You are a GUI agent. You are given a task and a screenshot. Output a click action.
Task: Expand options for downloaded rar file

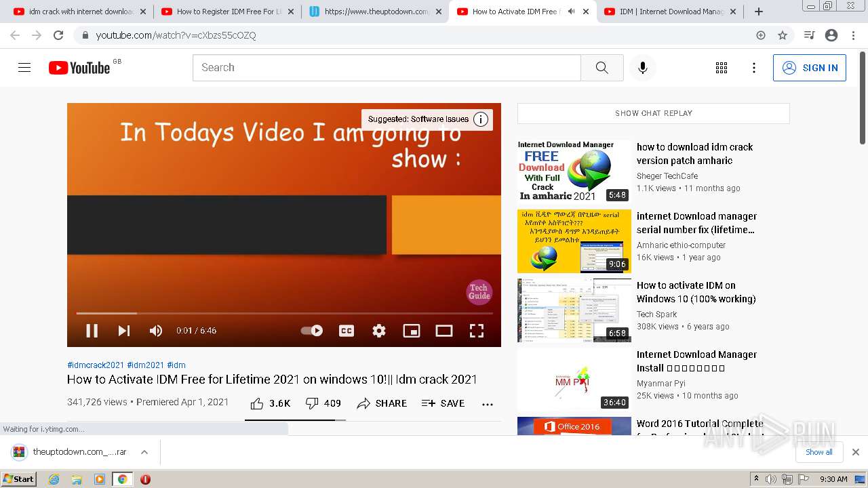click(144, 452)
